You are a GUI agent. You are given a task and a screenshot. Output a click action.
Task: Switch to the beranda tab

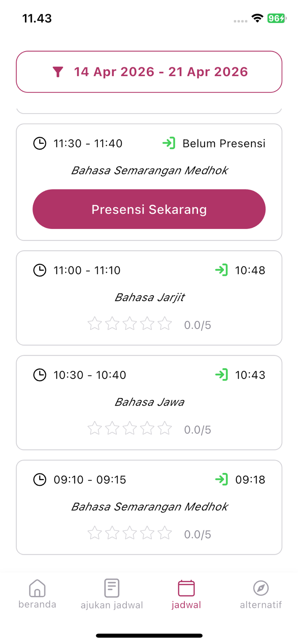[x=37, y=594]
